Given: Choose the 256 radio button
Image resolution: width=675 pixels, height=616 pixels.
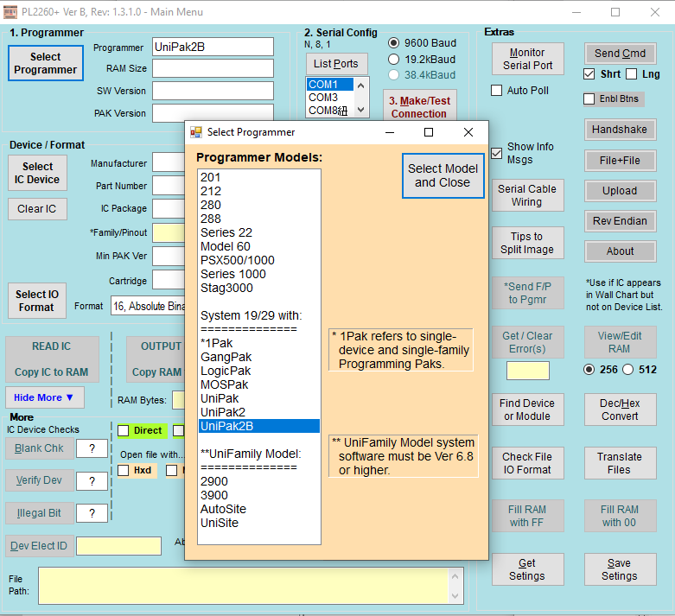Looking at the screenshot, I should pos(589,370).
